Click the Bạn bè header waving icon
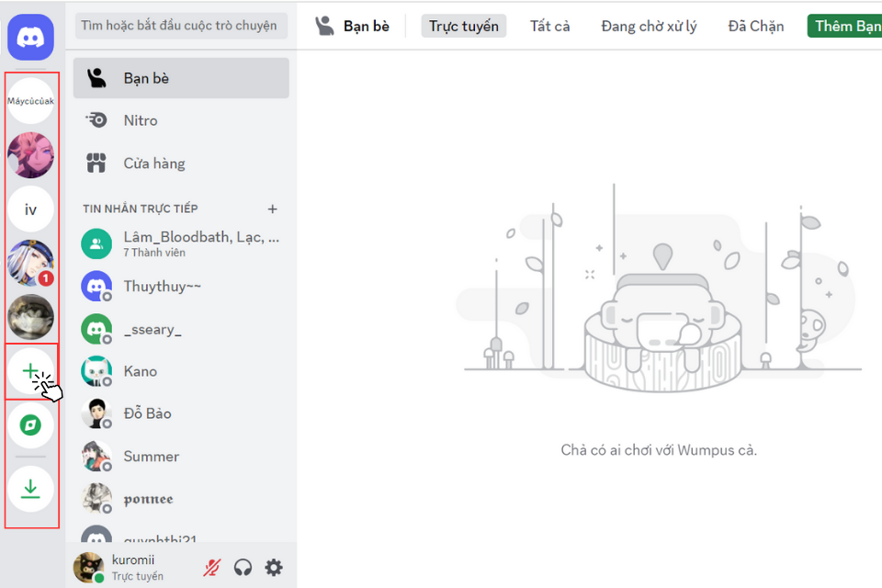The width and height of the screenshot is (882, 588). (x=324, y=26)
